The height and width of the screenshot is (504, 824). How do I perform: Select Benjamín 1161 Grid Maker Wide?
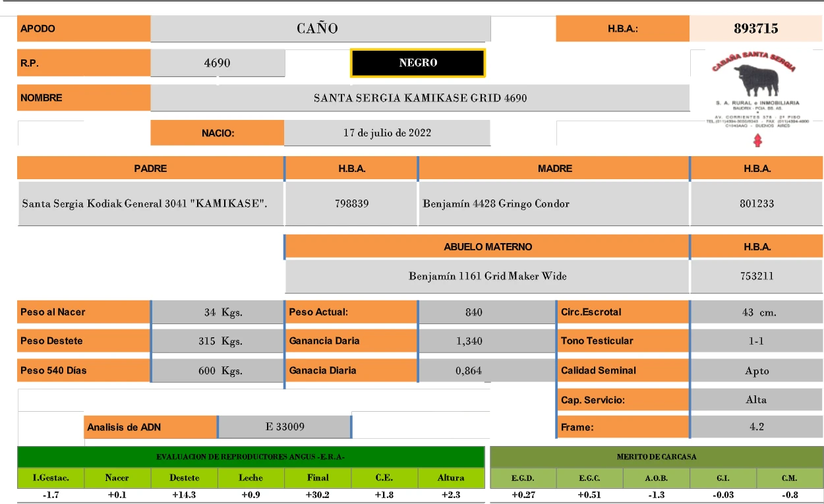click(x=488, y=276)
